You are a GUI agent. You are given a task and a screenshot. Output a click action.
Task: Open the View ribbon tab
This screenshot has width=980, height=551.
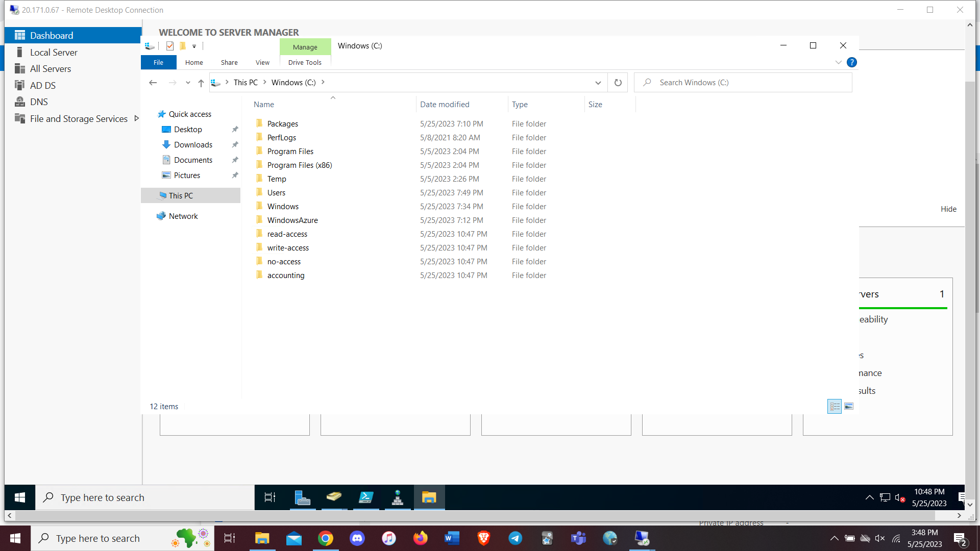point(262,62)
